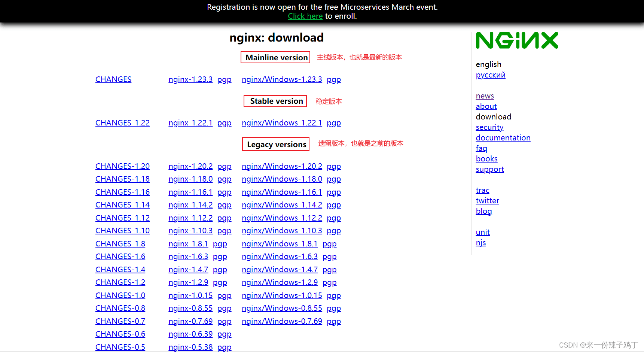The width and height of the screenshot is (644, 352).
Task: Download nginx/Windows-1.18.0
Action: pyautogui.click(x=282, y=179)
